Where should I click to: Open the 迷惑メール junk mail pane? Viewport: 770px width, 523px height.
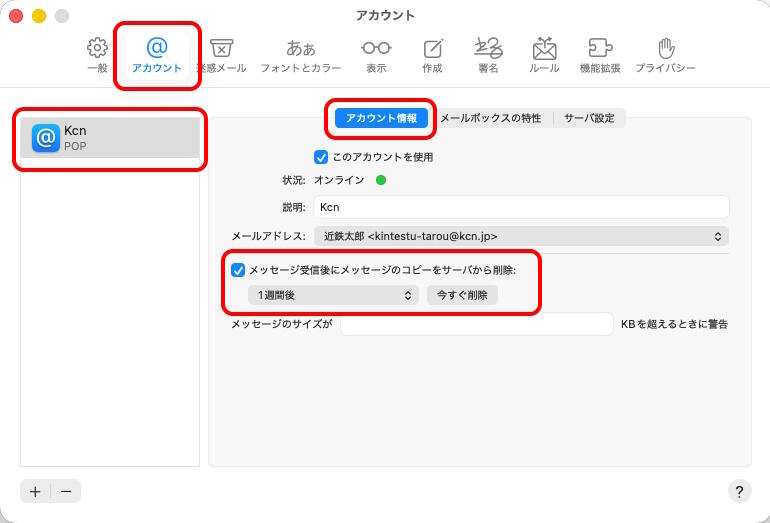pos(221,55)
